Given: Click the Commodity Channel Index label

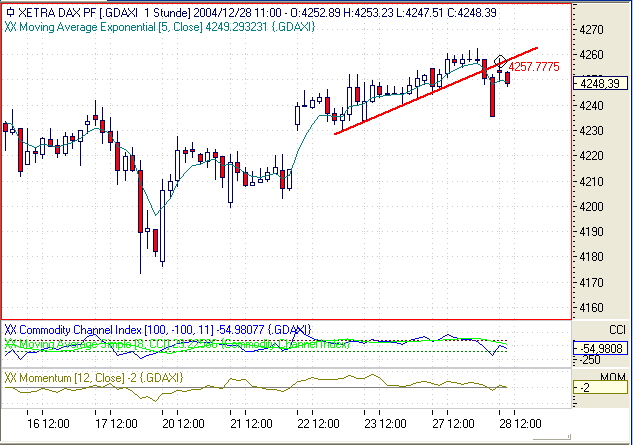Looking at the screenshot, I should click(158, 330).
